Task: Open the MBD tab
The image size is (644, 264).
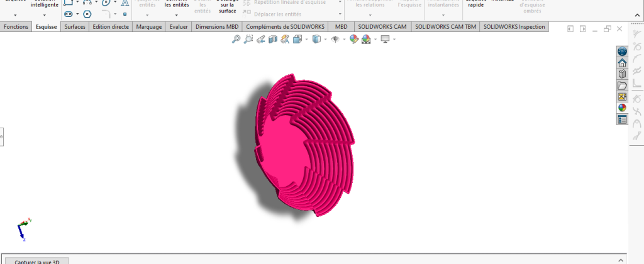Action: click(x=341, y=26)
